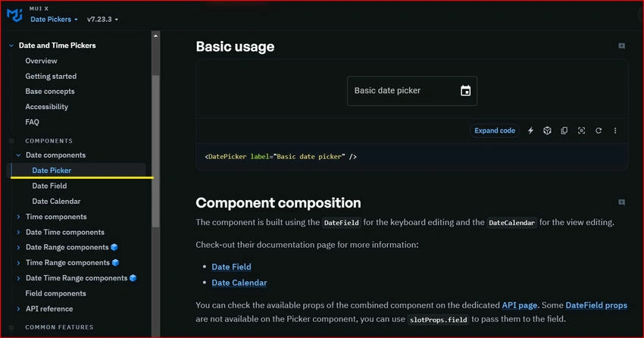Open the Accessibility page
The image size is (644, 338).
pos(47,107)
